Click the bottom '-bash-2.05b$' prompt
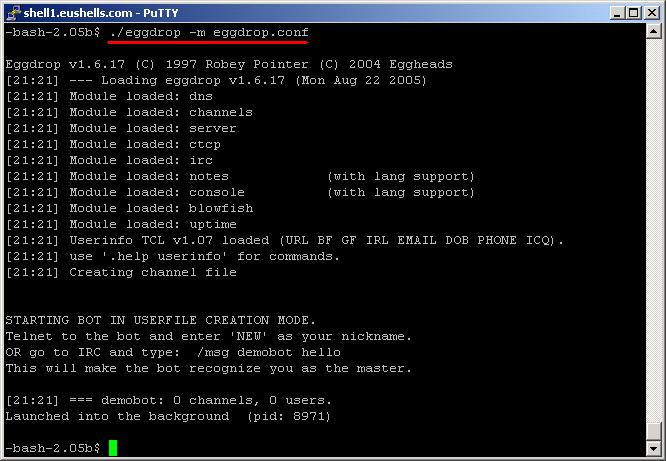The height and width of the screenshot is (461, 666). tap(53, 448)
